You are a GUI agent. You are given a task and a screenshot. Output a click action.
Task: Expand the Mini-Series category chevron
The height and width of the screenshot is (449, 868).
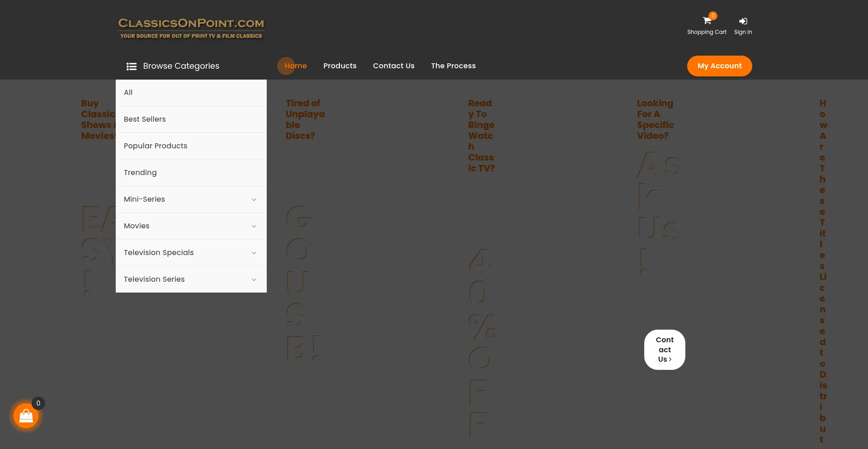point(254,199)
